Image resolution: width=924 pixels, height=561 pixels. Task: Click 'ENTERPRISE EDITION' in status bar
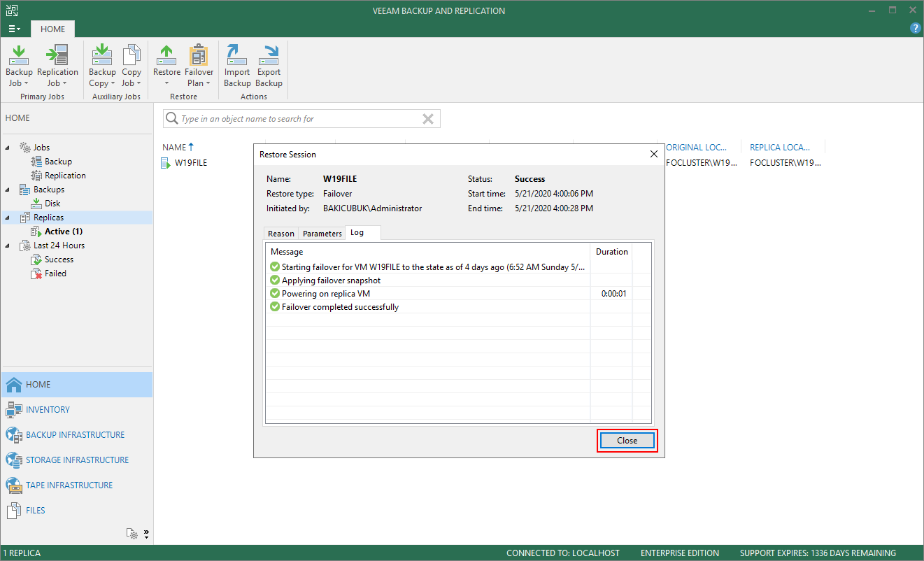pyautogui.click(x=680, y=553)
